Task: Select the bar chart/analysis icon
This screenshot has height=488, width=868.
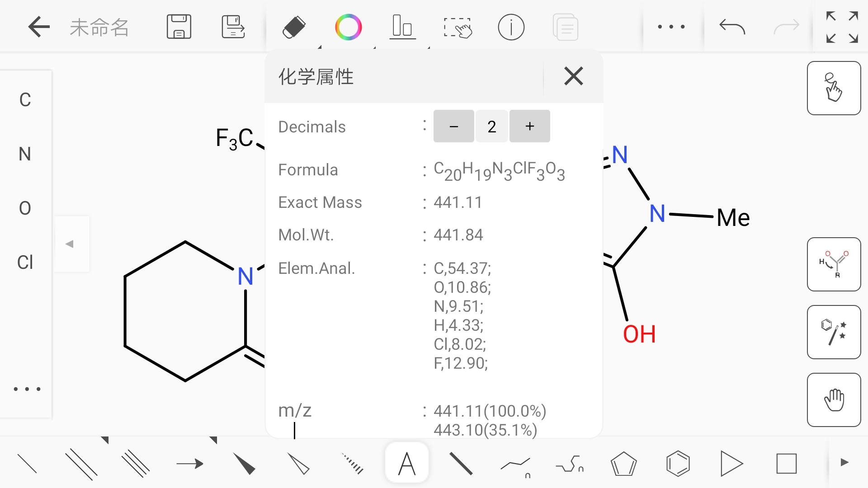Action: (x=402, y=26)
